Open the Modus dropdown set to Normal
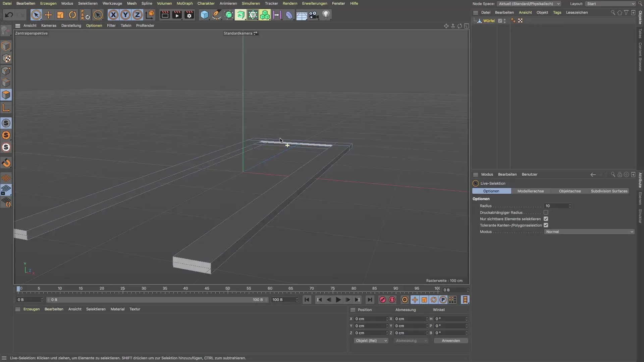 tap(589, 232)
